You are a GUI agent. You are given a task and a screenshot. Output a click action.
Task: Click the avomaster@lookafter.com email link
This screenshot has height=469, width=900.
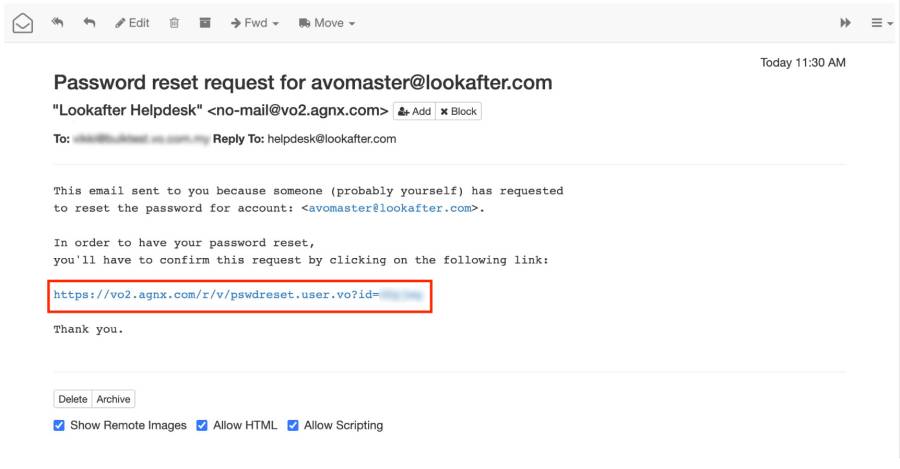point(392,208)
